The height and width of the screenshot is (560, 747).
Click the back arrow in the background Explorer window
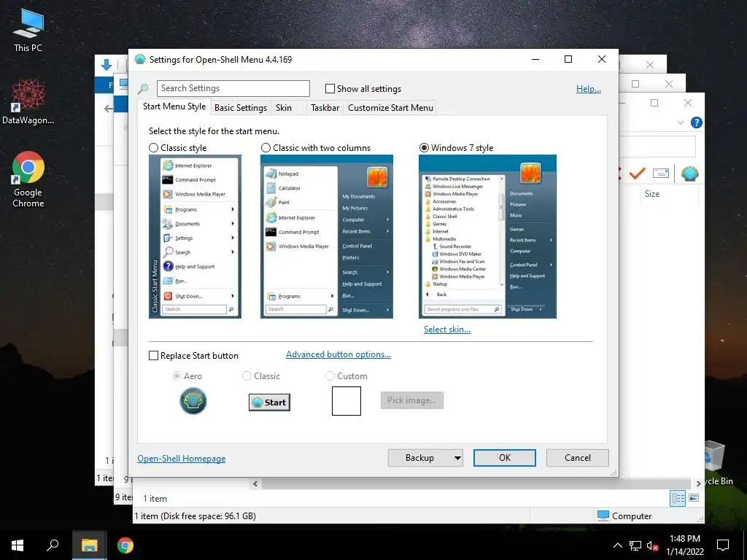click(x=109, y=109)
